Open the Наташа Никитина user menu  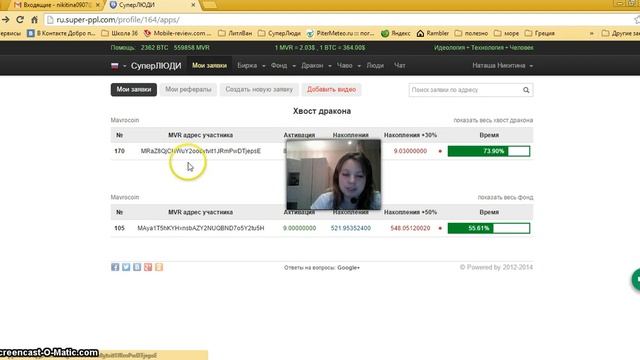pos(502,65)
